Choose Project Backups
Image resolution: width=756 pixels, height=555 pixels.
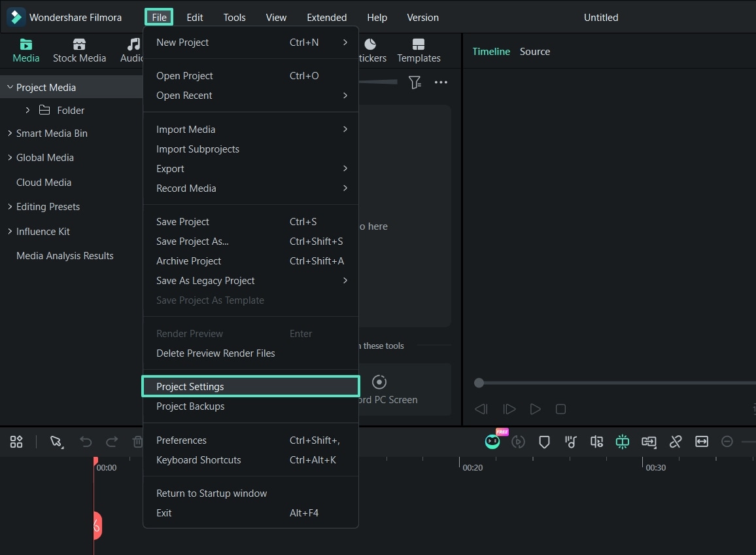coord(250,406)
